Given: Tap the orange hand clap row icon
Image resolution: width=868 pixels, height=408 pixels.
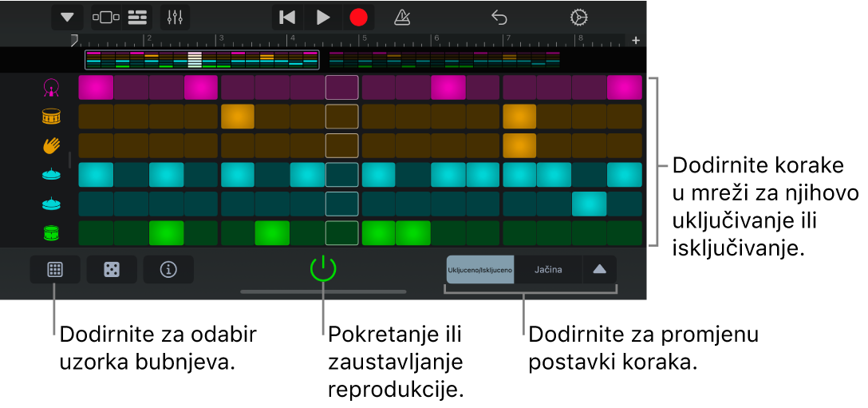Looking at the screenshot, I should 52,145.
